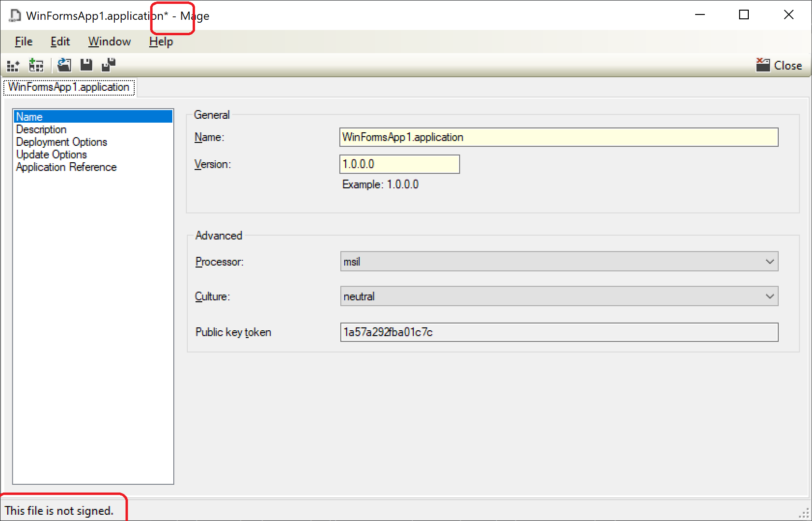This screenshot has width=812, height=521.
Task: Select Update Options in the sidebar
Action: (x=51, y=154)
